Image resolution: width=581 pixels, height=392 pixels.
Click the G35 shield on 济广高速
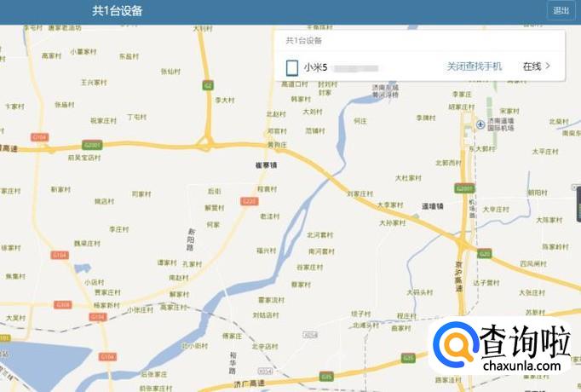[x=326, y=378]
